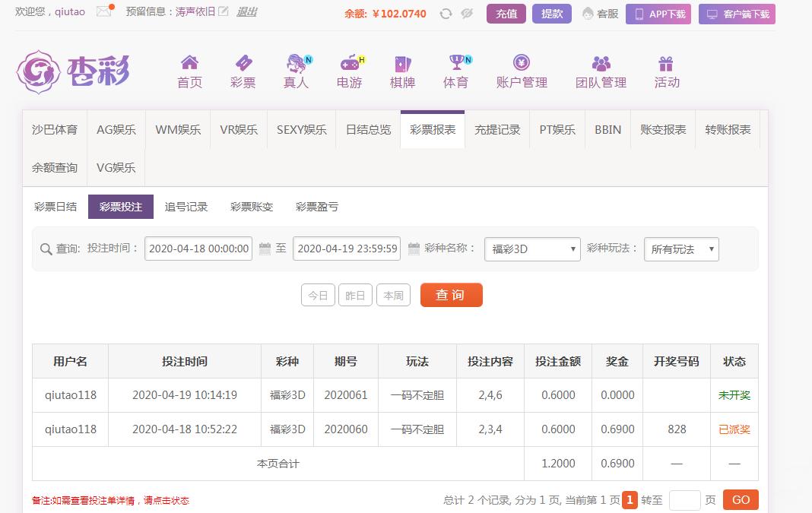
Task: Focus the page number input field
Action: 684,500
